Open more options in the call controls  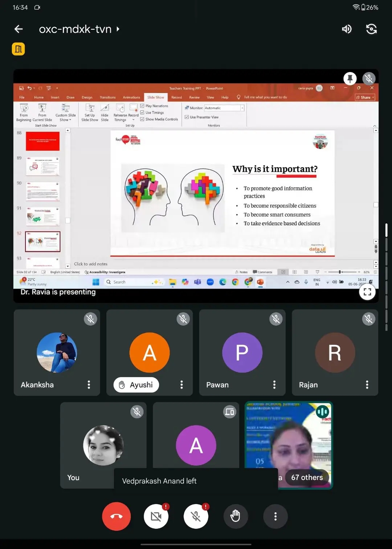click(x=275, y=516)
